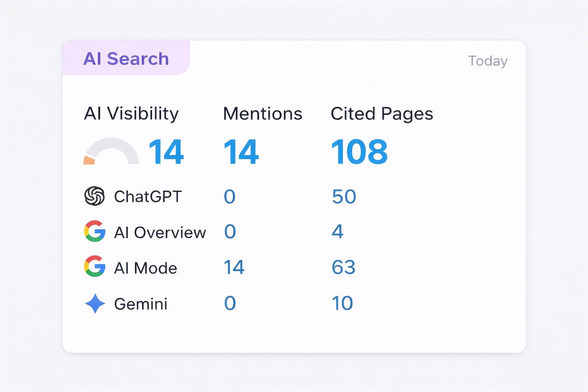
Task: Click the AI Mode row label
Action: [x=146, y=268]
